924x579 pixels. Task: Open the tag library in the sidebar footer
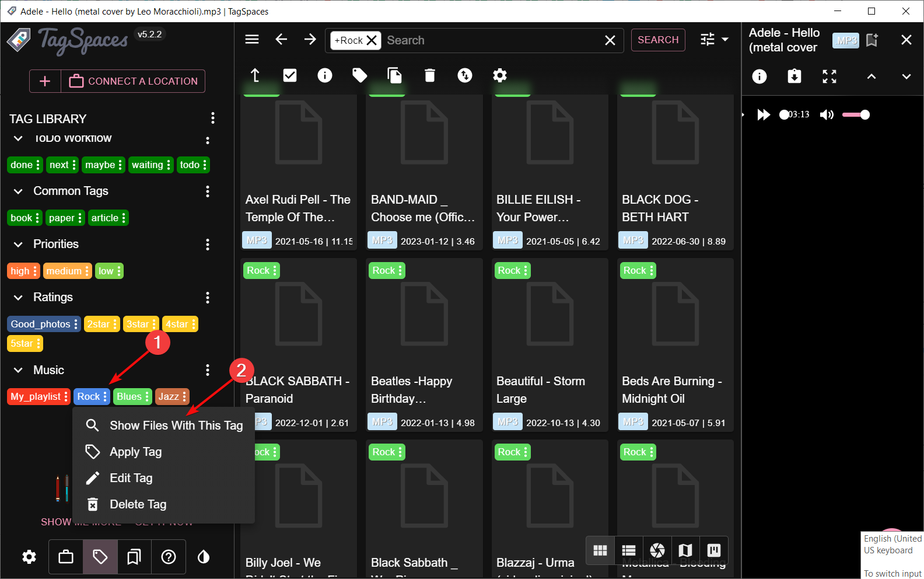[x=100, y=557]
